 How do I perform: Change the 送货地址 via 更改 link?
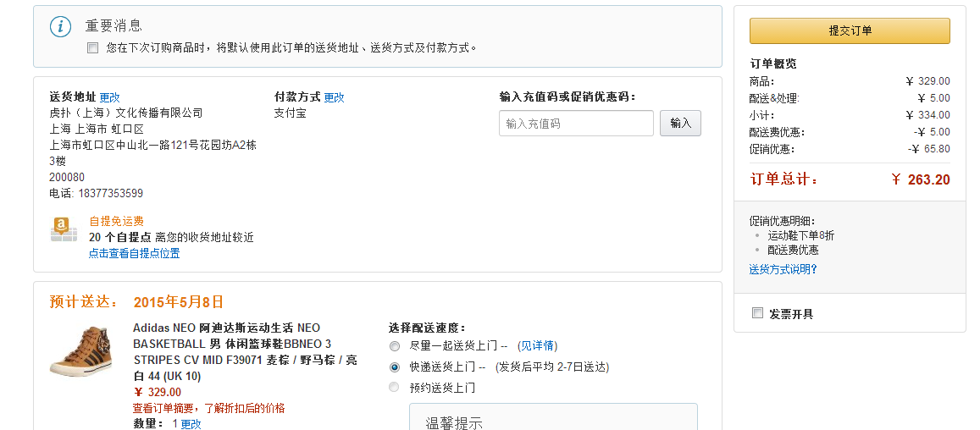tap(109, 97)
